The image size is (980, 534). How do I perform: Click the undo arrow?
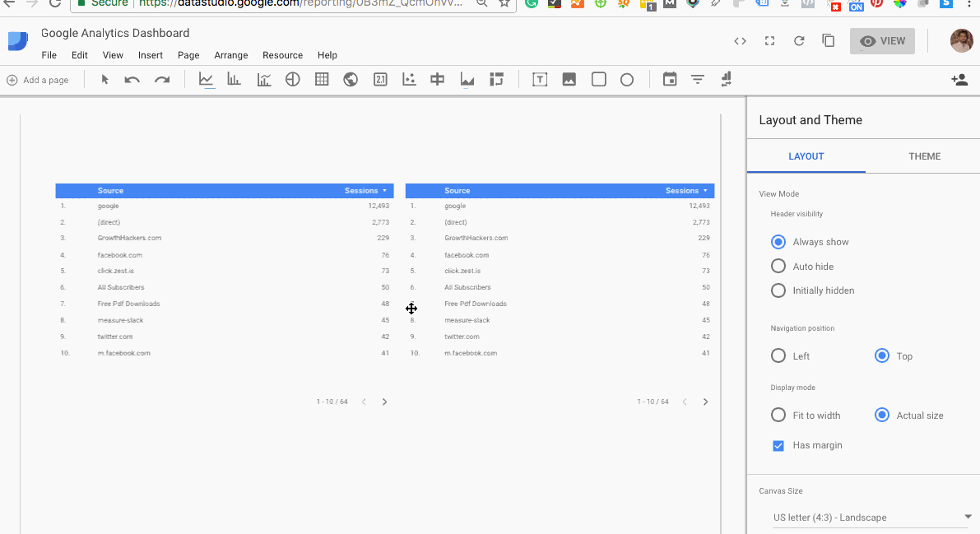[x=132, y=80]
